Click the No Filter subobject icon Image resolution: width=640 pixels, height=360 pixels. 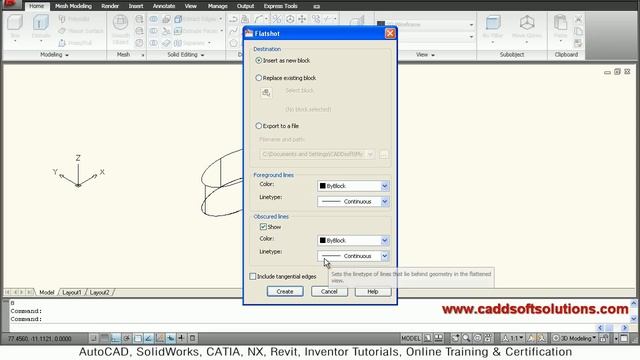492,22
